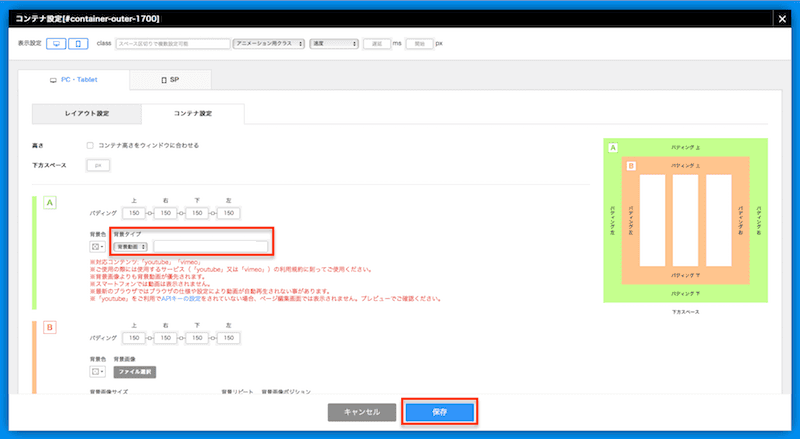Click the キャンセル cancel button
800x439 pixels.
tap(363, 411)
